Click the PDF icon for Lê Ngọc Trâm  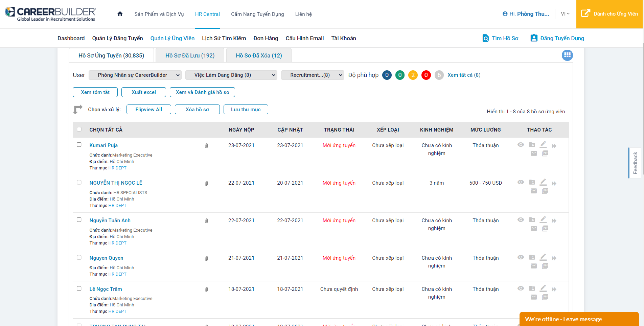point(545,297)
